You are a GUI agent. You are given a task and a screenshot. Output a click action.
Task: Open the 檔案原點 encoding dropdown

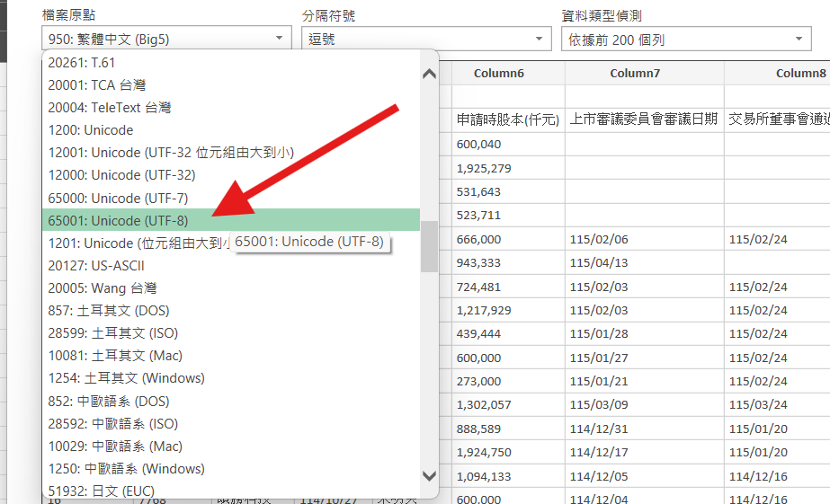[166, 39]
